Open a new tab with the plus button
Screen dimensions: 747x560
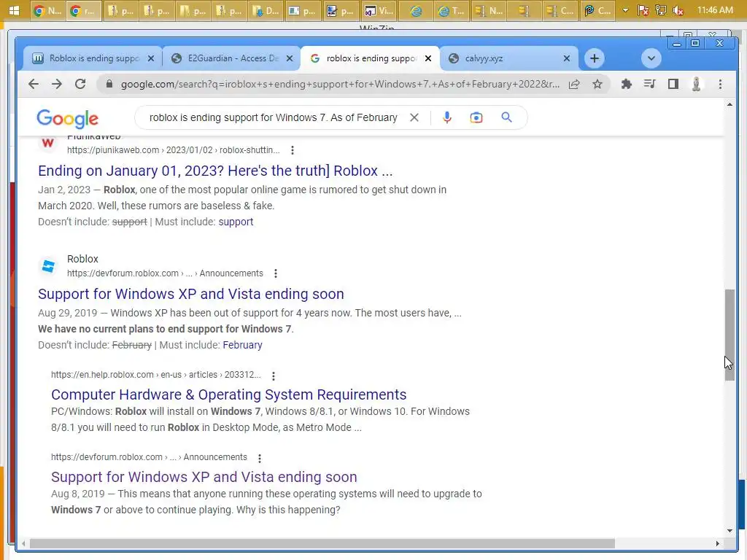click(594, 58)
